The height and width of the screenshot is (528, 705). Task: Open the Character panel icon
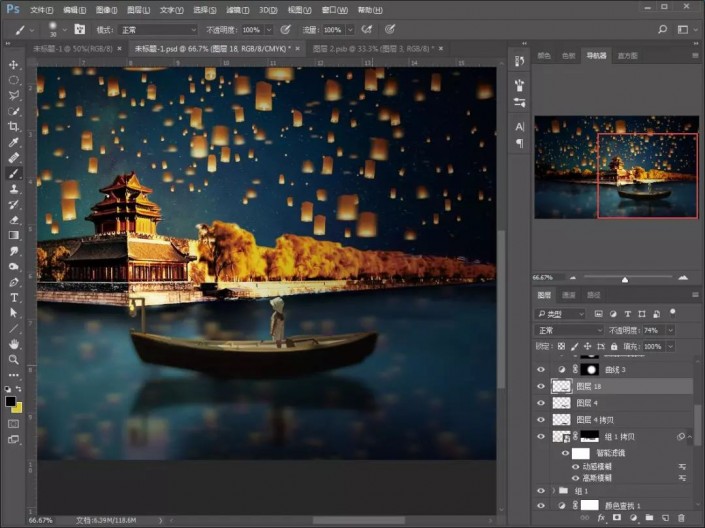pyautogui.click(x=520, y=127)
